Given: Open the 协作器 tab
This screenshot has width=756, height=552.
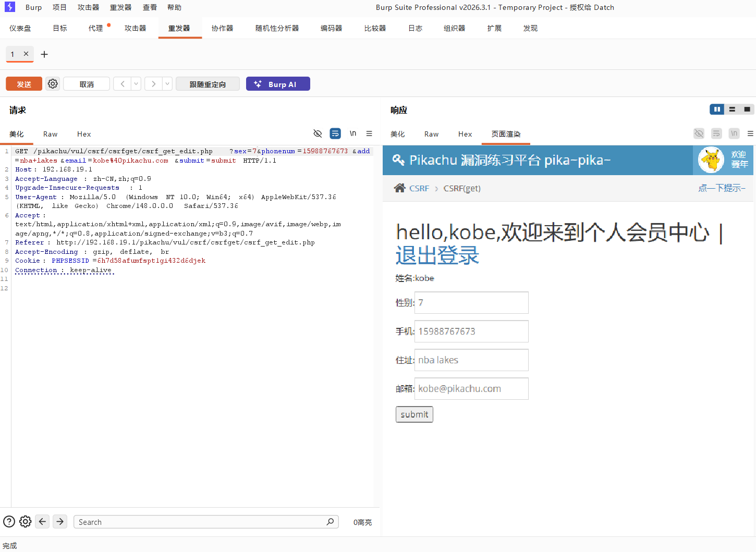Looking at the screenshot, I should click(222, 28).
